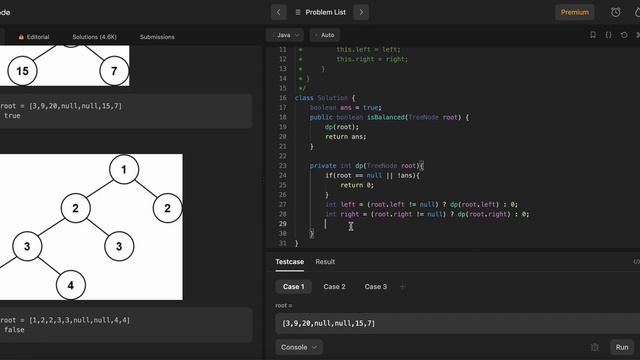This screenshot has width=640, height=360.
Task: Click the lock icon beside Editorial
Action: (21, 37)
